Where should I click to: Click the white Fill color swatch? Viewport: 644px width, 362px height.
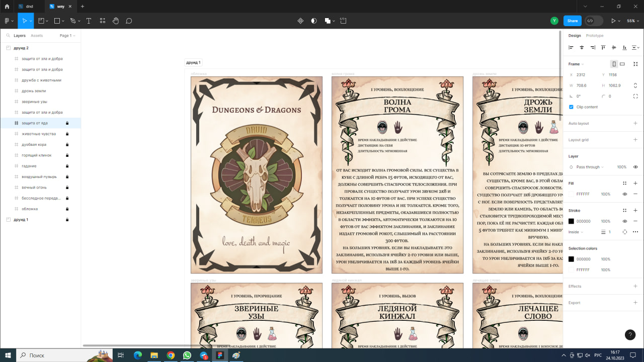[571, 194]
